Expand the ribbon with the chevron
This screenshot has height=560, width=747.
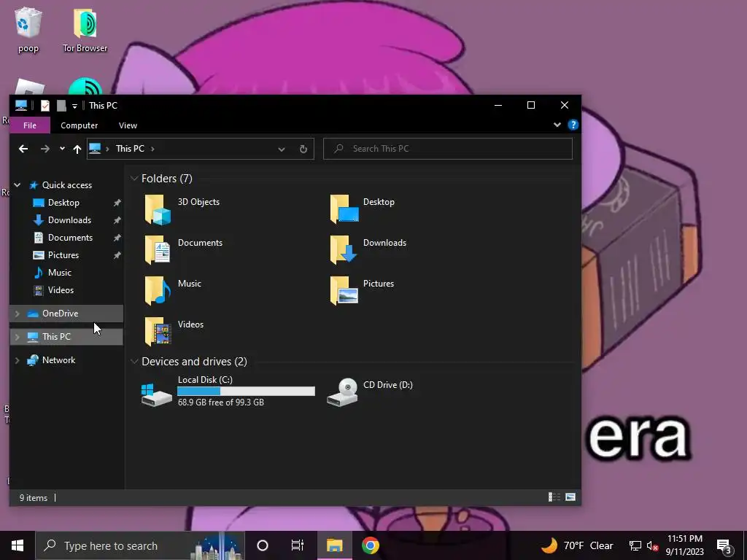coord(557,125)
